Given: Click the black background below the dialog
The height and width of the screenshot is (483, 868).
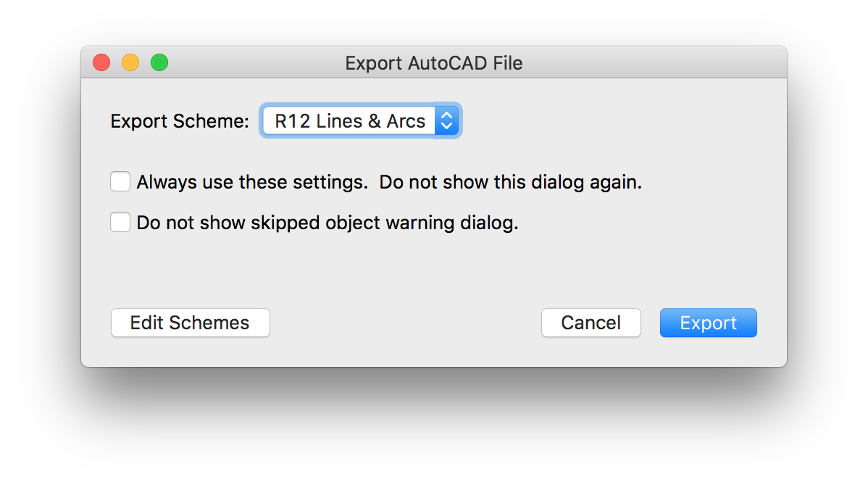Looking at the screenshot, I should 435,428.
